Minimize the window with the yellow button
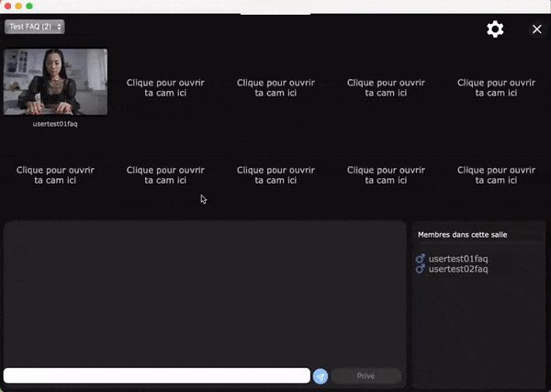551x392 pixels. pyautogui.click(x=18, y=6)
